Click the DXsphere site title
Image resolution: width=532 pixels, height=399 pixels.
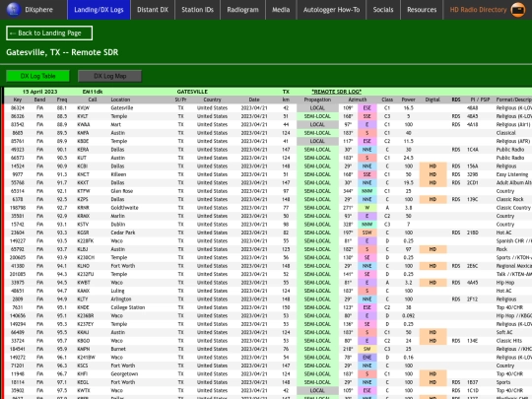(38, 10)
